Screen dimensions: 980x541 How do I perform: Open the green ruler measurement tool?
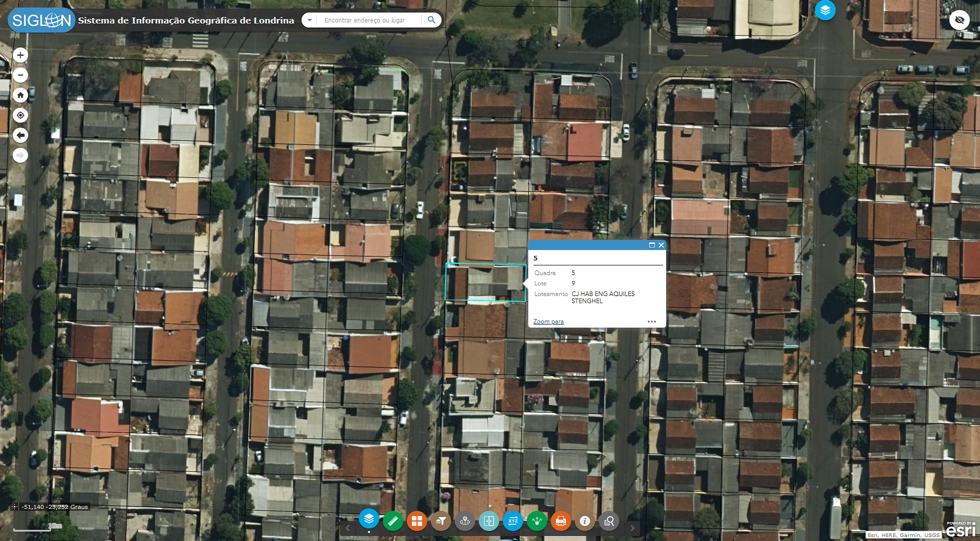click(x=393, y=521)
